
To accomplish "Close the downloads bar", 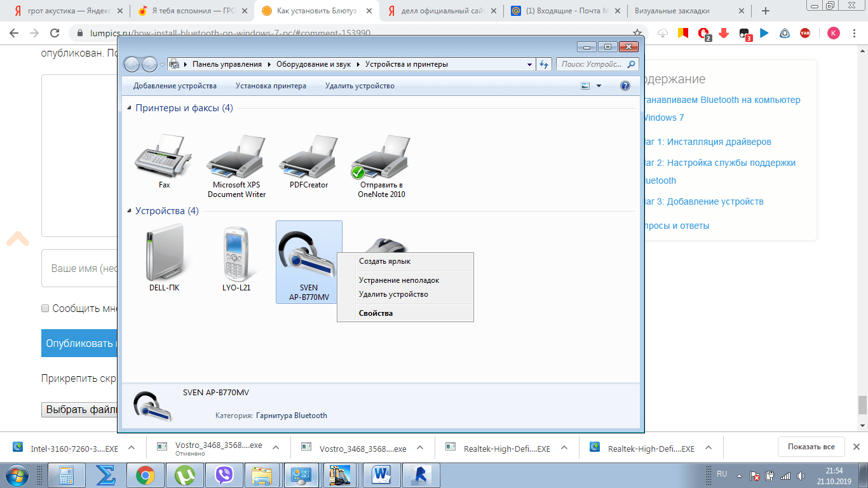I will coord(856,447).
